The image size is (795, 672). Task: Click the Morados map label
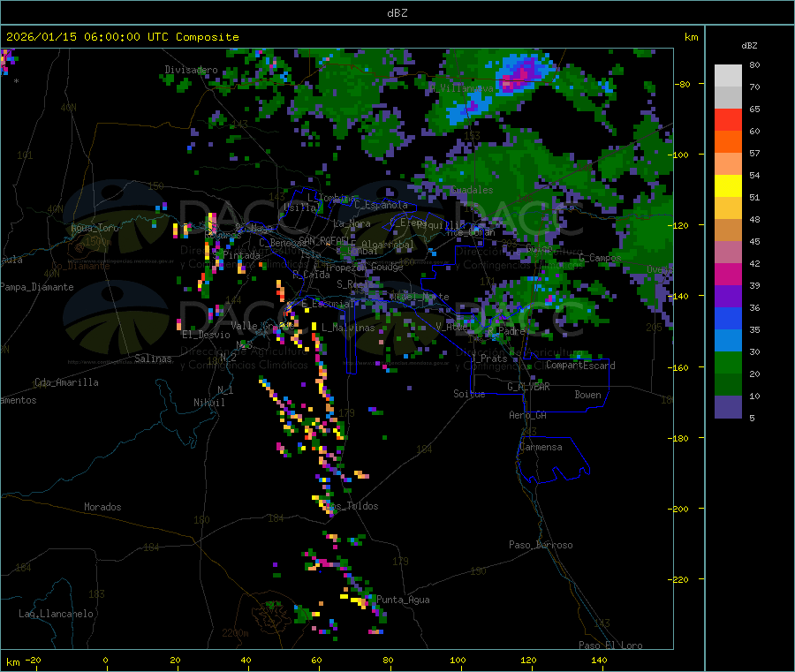pyautogui.click(x=102, y=507)
